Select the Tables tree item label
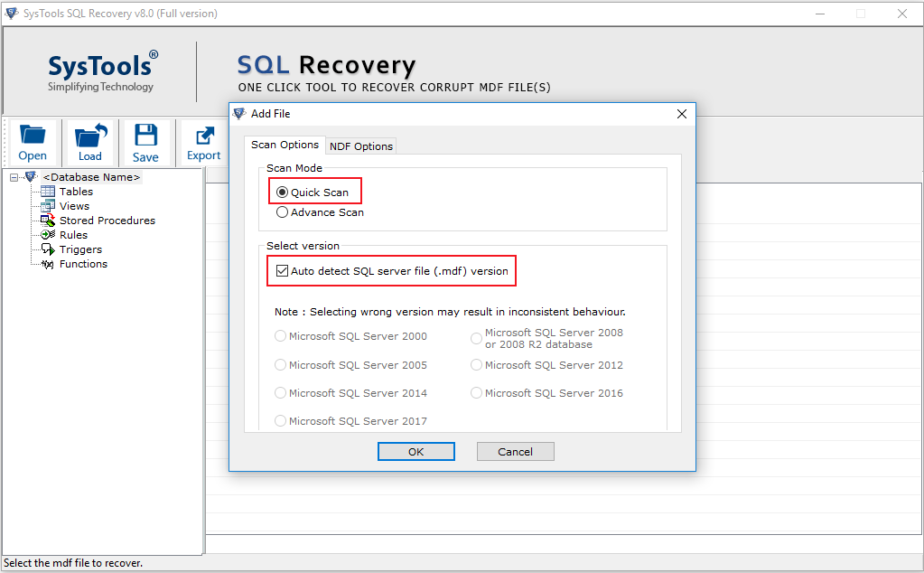Image resolution: width=924 pixels, height=573 pixels. 76,192
